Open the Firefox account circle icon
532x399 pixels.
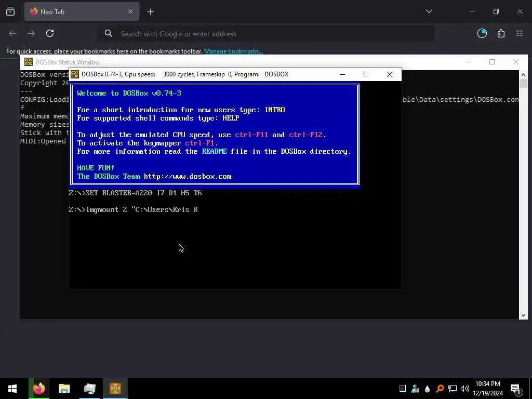click(x=482, y=33)
